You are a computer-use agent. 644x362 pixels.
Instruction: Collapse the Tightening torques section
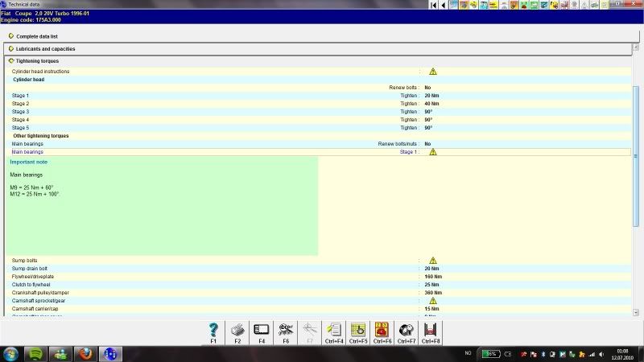pyautogui.click(x=11, y=60)
